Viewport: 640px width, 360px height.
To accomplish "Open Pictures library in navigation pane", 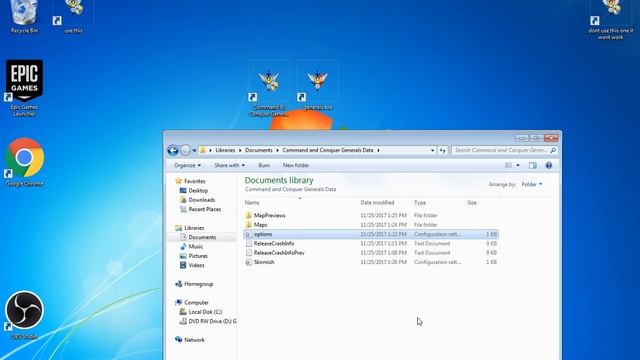I will [x=194, y=256].
